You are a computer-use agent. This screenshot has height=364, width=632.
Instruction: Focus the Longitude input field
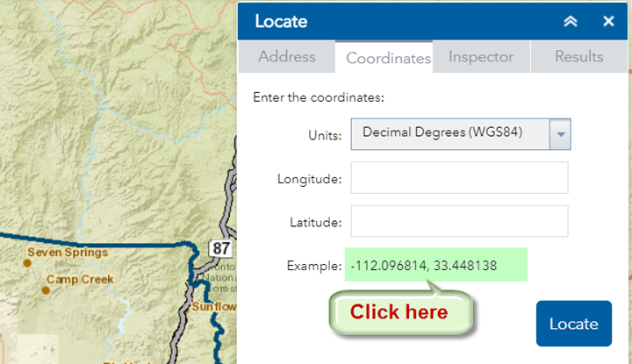459,178
